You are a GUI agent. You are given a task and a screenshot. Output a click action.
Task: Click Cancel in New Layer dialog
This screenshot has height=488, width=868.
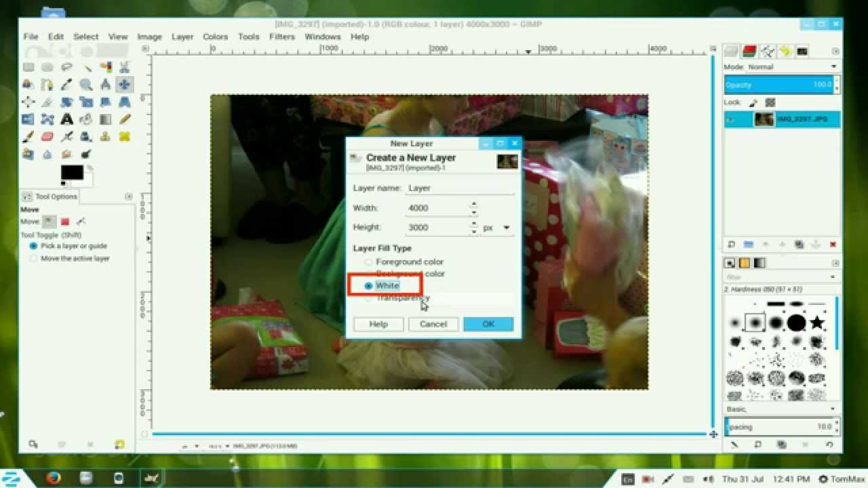tap(433, 324)
